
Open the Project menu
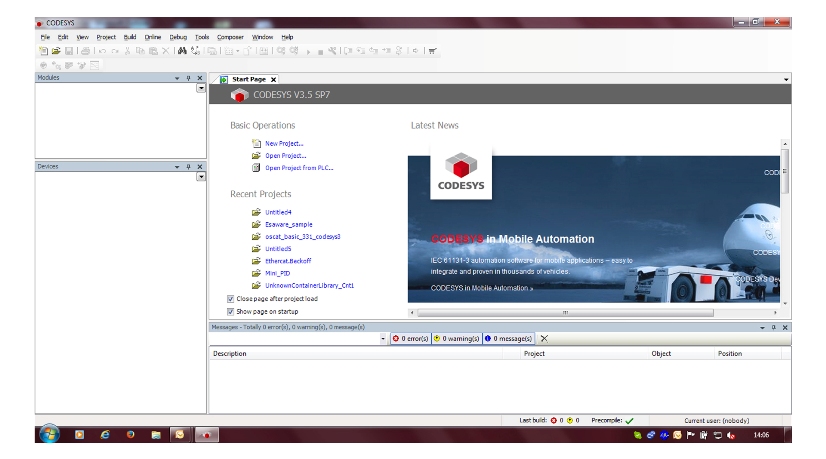pyautogui.click(x=106, y=37)
